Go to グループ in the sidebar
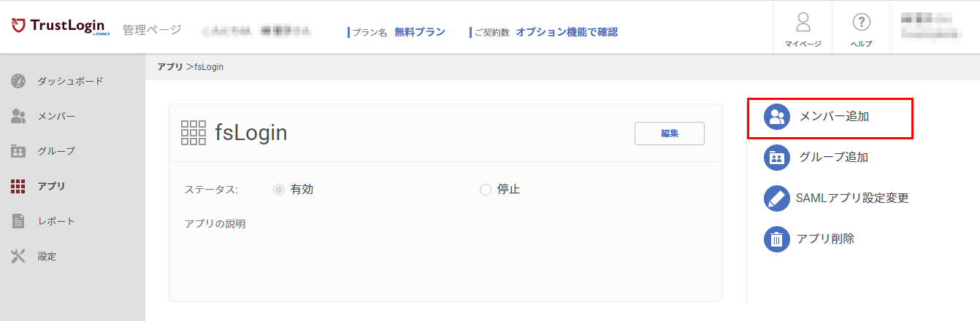The height and width of the screenshot is (321, 980). pyautogui.click(x=56, y=151)
